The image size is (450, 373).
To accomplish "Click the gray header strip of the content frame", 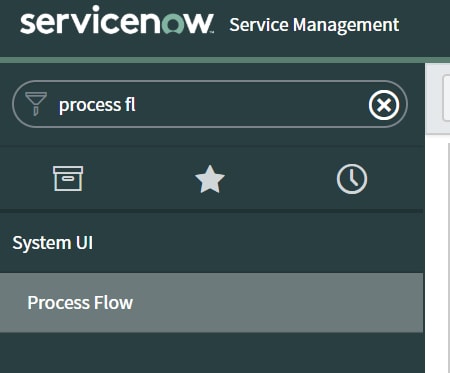I will pos(437,99).
